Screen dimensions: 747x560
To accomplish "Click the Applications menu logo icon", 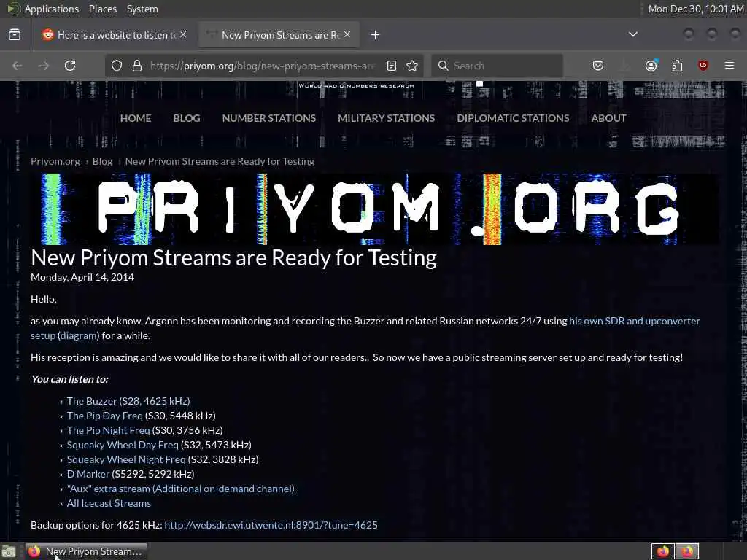I will (x=13, y=9).
